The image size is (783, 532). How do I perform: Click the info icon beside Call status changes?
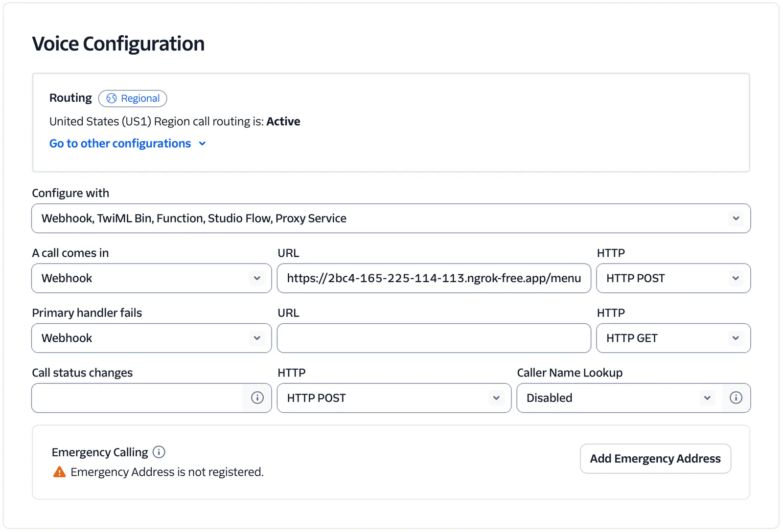coord(257,398)
